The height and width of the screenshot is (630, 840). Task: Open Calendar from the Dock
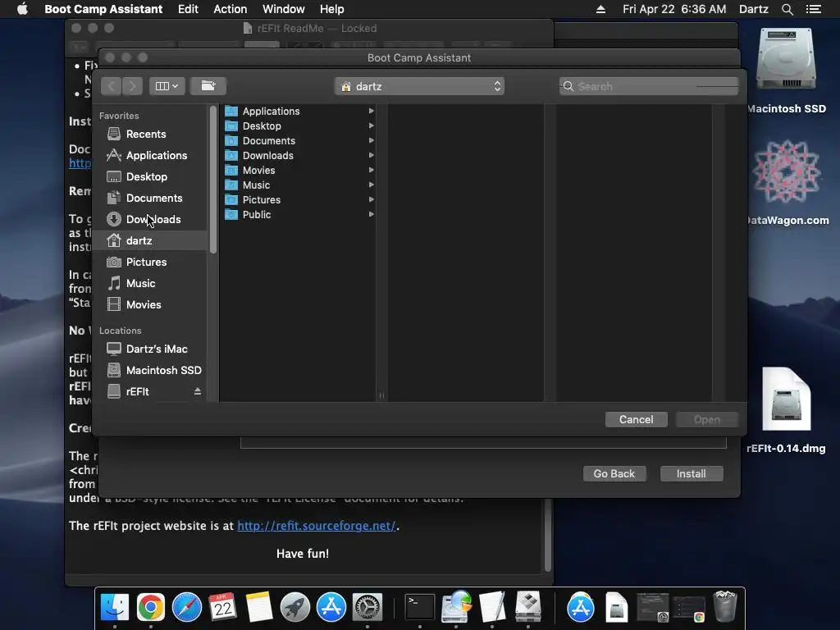pos(223,607)
